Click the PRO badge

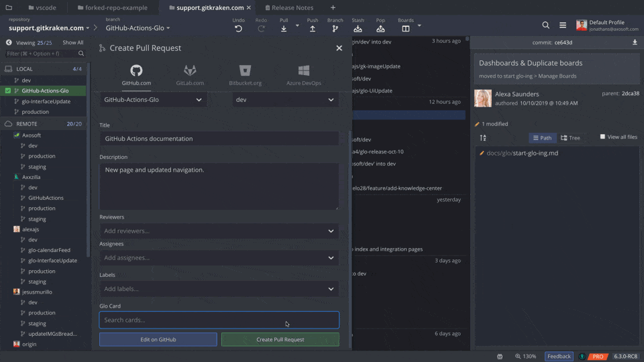click(598, 356)
